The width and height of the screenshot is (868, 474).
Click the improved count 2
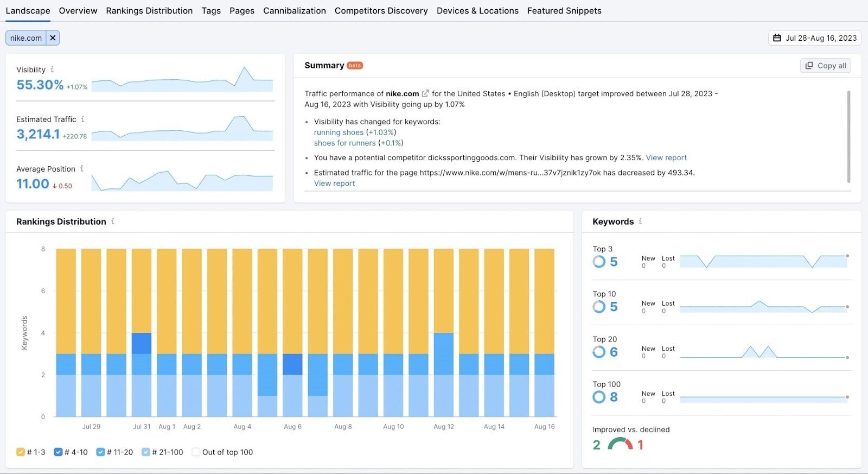point(597,445)
